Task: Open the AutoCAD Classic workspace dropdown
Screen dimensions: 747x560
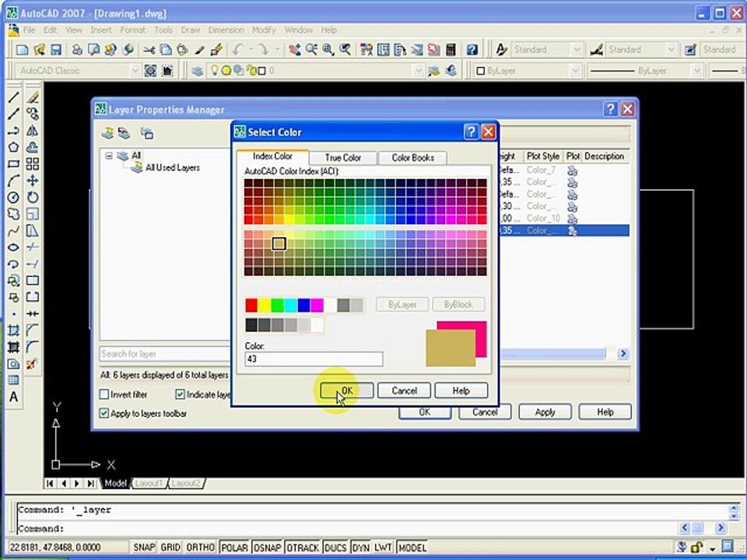Action: [135, 71]
